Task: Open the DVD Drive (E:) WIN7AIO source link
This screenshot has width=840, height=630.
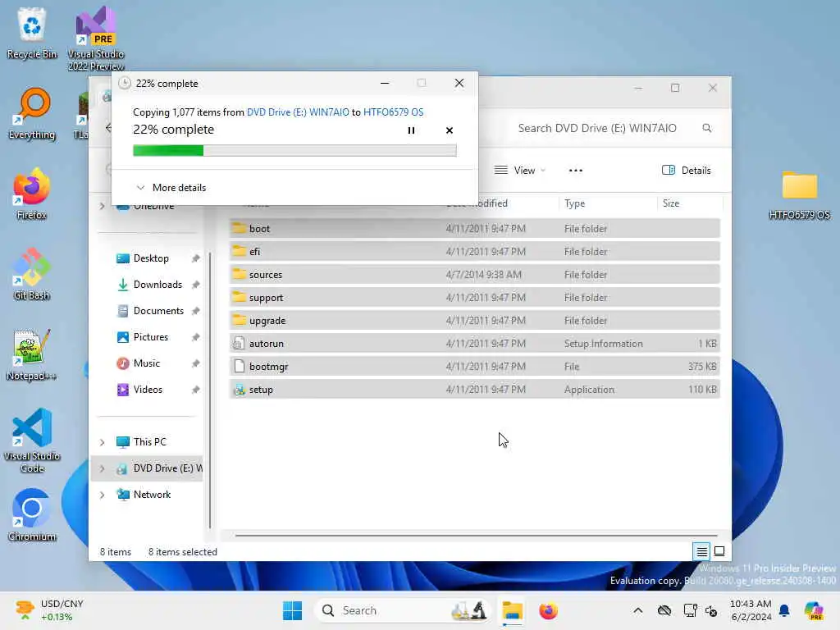Action: (x=298, y=112)
